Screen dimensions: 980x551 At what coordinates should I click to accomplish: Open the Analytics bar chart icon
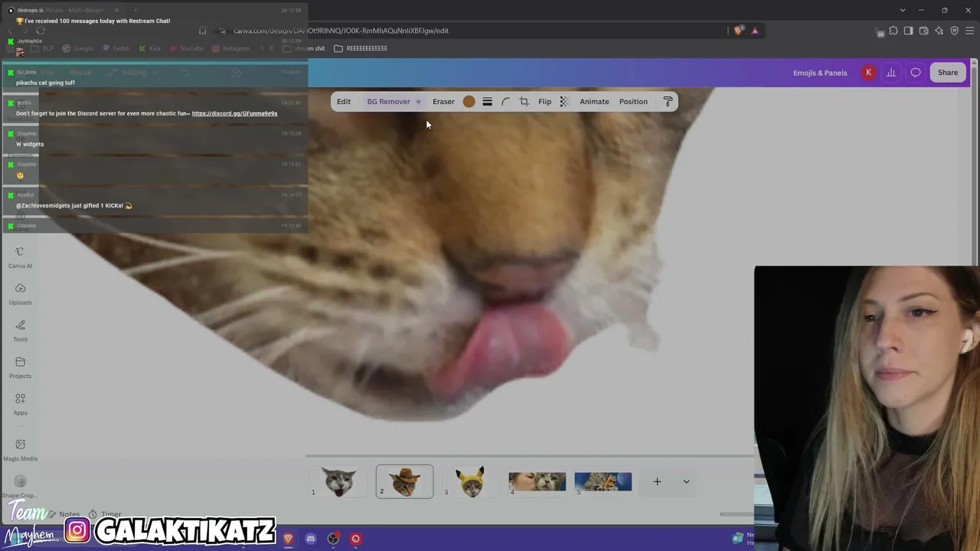pos(891,73)
